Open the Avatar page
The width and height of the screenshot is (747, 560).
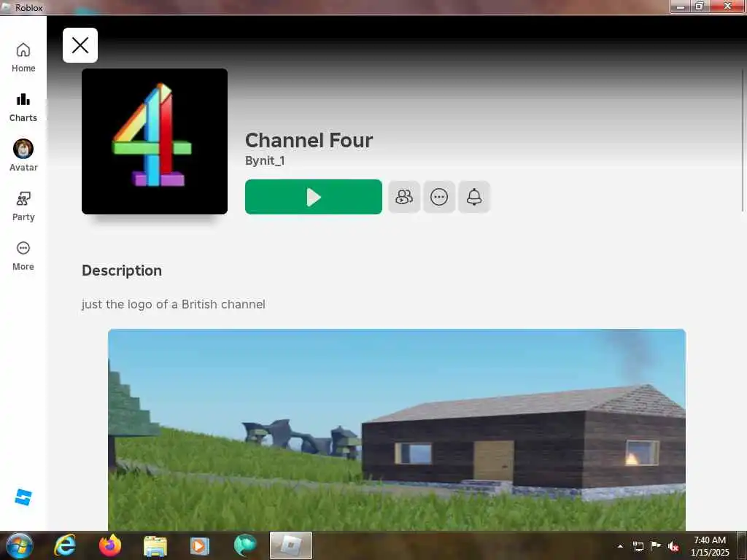[23, 156]
